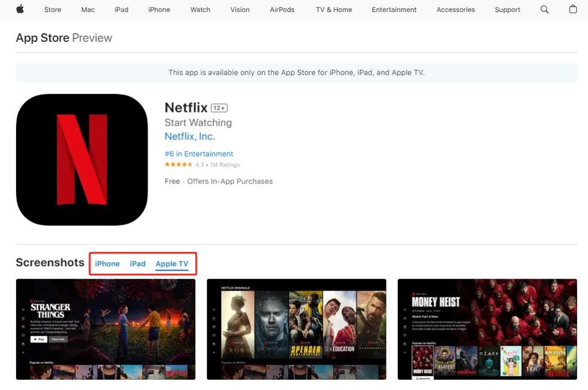The height and width of the screenshot is (390, 588).
Task: Select the Apple TV screenshots tab
Action: coord(172,264)
